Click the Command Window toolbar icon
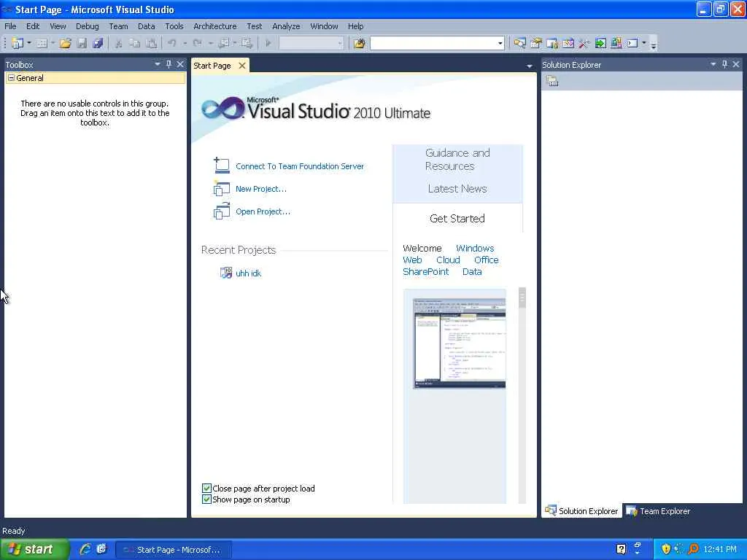This screenshot has height=560, width=747. [632, 43]
